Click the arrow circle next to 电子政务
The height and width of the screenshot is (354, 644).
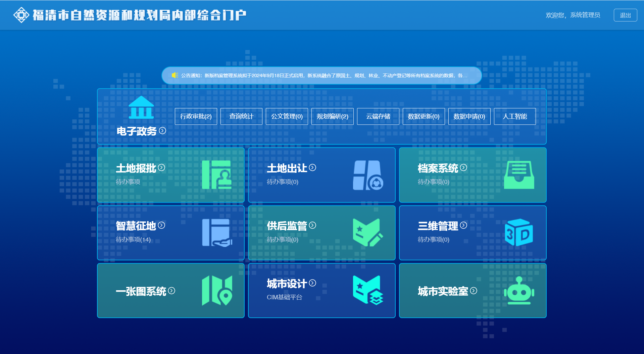162,131
